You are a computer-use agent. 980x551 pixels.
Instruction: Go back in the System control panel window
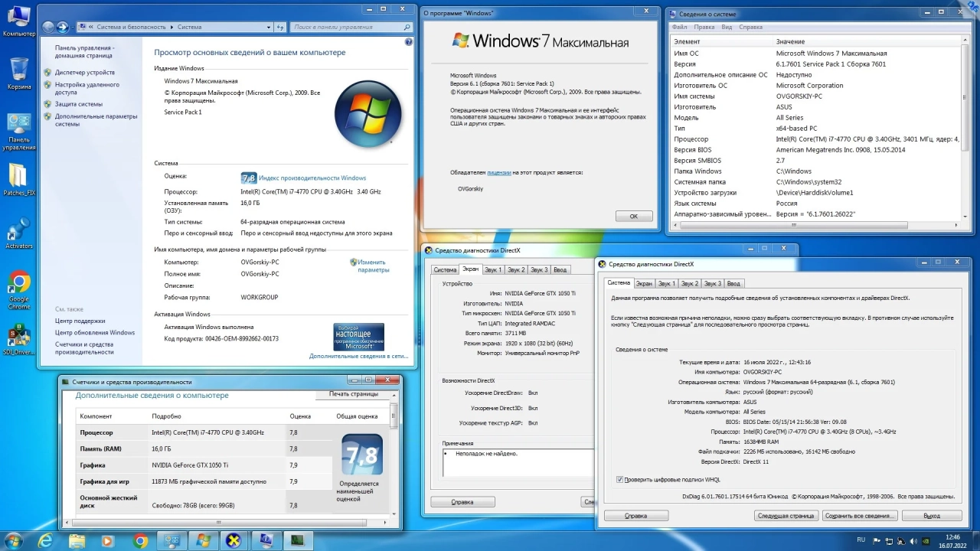(48, 27)
